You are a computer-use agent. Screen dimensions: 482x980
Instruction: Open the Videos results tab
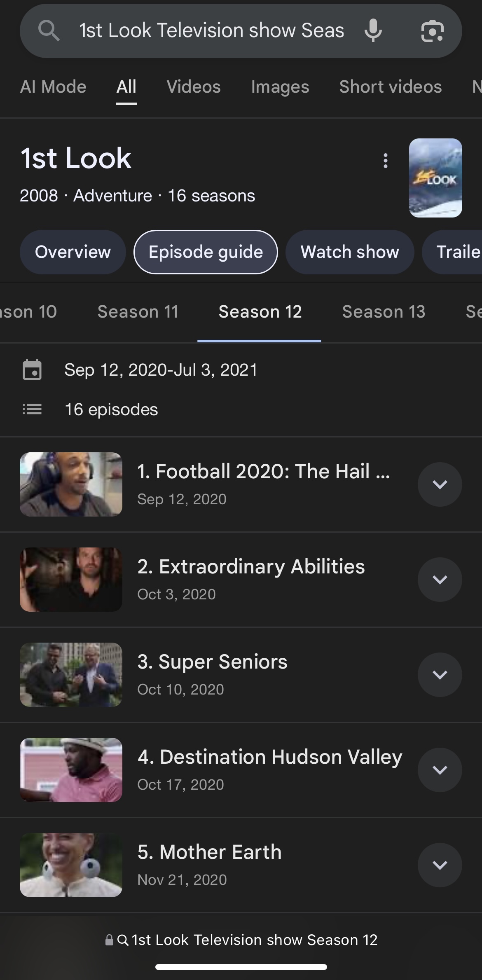(x=194, y=87)
